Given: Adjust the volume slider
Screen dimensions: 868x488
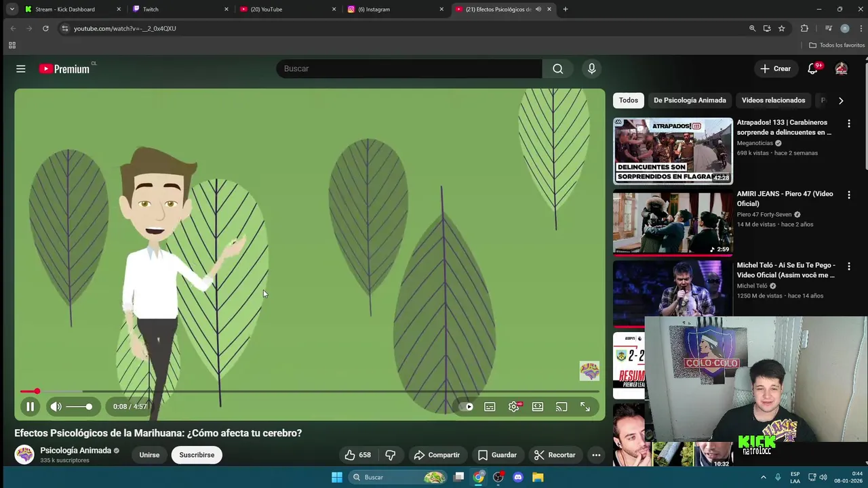Looking at the screenshot, I should 80,407.
